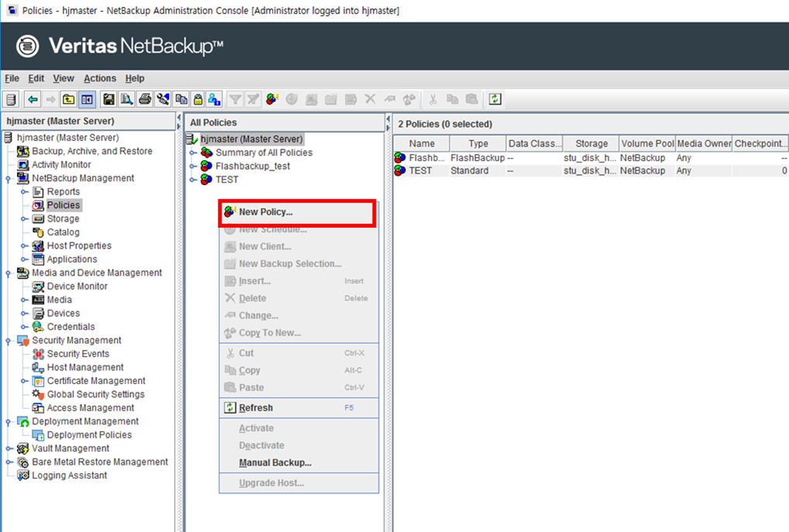
Task: Click Copy To New... context menu entry
Action: (298, 333)
